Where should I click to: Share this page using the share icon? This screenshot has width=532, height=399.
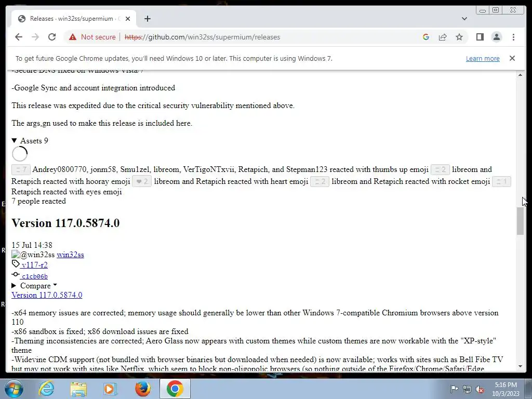point(443,37)
